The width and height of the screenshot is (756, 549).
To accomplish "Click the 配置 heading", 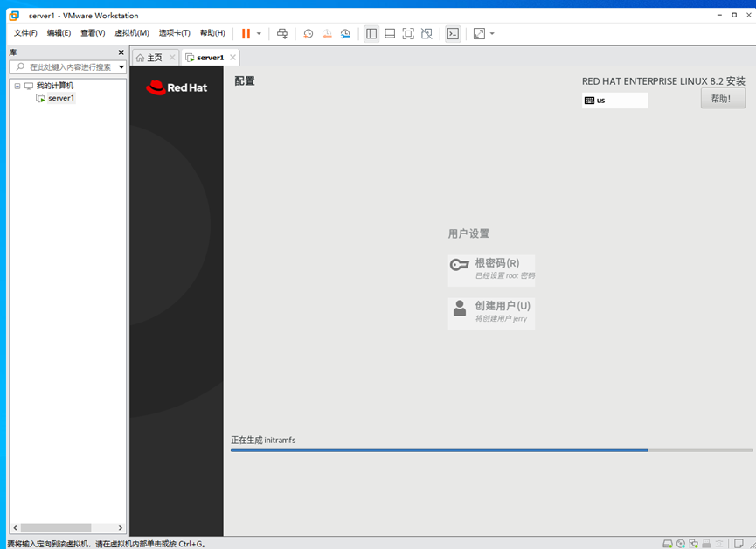I will click(x=245, y=80).
